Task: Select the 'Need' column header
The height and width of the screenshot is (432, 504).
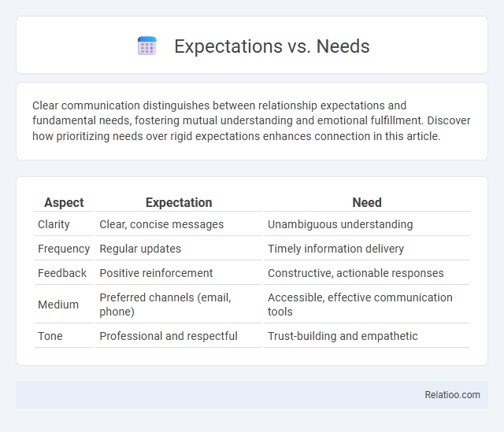Action: point(367,203)
